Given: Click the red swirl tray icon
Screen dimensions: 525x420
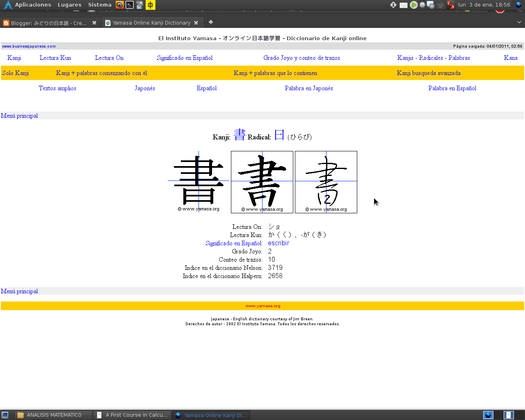Looking at the screenshot, I should (x=451, y=5).
